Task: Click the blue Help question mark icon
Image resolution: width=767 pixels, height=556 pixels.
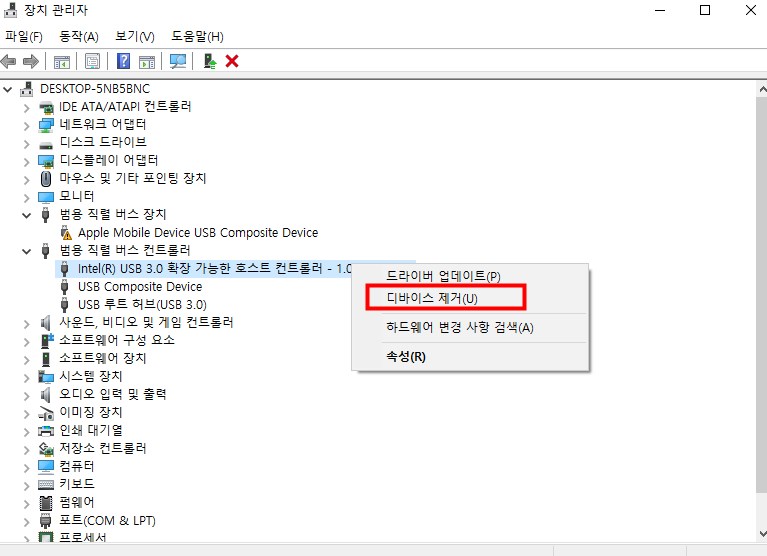Action: [123, 61]
